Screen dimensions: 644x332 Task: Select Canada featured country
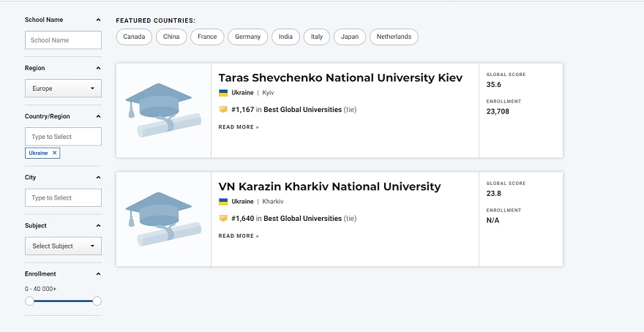[x=134, y=37]
